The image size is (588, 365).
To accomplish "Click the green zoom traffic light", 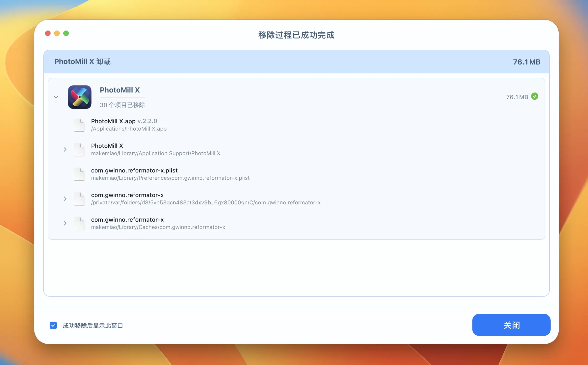I will point(66,33).
